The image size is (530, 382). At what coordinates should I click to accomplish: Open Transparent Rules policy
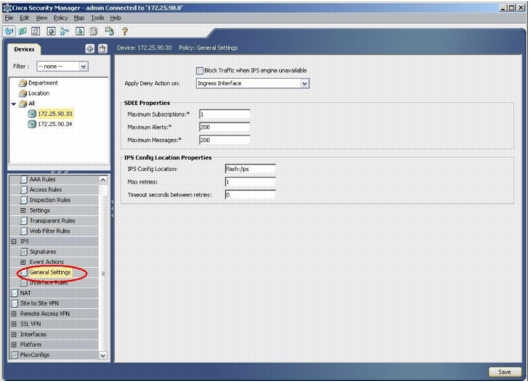(x=52, y=221)
